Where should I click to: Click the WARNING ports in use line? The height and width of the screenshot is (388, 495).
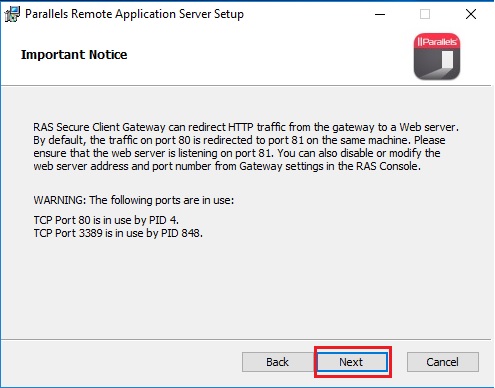click(x=134, y=200)
